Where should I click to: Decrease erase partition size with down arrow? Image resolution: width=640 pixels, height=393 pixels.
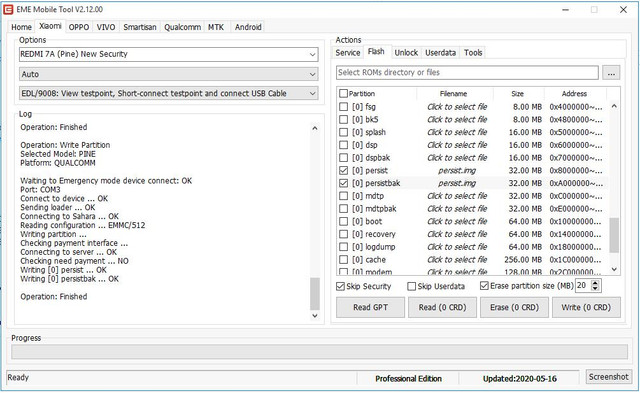(596, 289)
